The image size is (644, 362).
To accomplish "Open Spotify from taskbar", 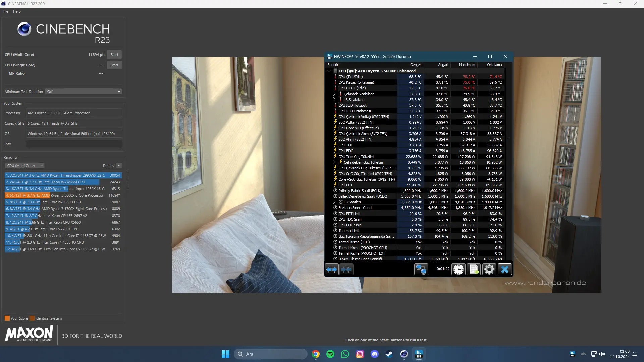I will (x=330, y=354).
